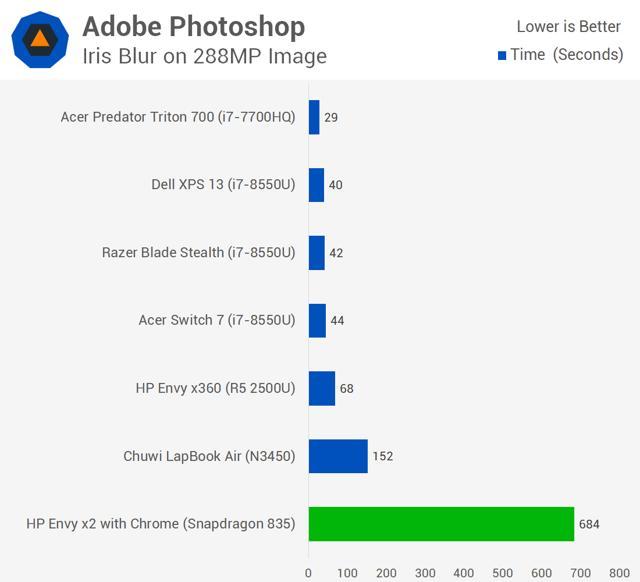This screenshot has height=582, width=640.
Task: Click the Acer Predator Triton 700 bar
Action: [x=314, y=117]
